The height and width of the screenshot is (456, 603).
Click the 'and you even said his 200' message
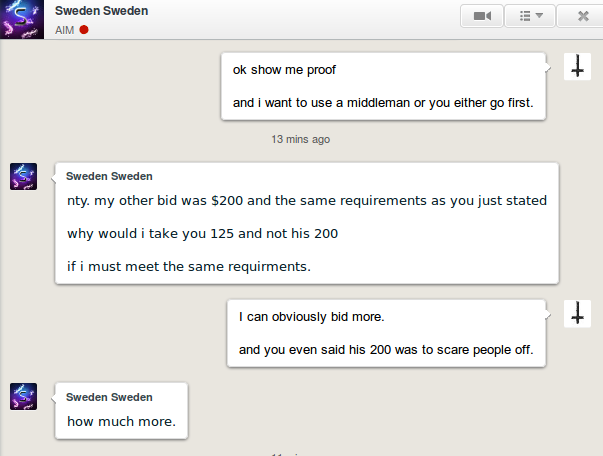click(386, 350)
